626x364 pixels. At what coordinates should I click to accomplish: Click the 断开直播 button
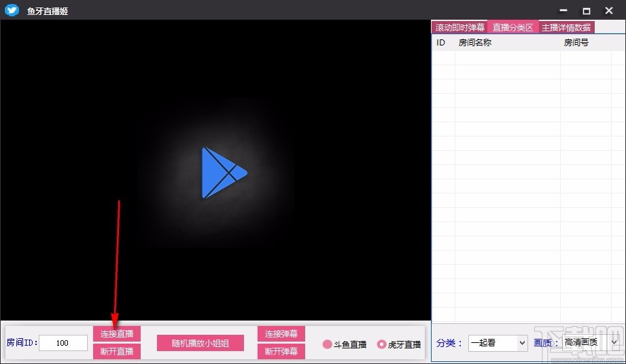[x=117, y=351]
